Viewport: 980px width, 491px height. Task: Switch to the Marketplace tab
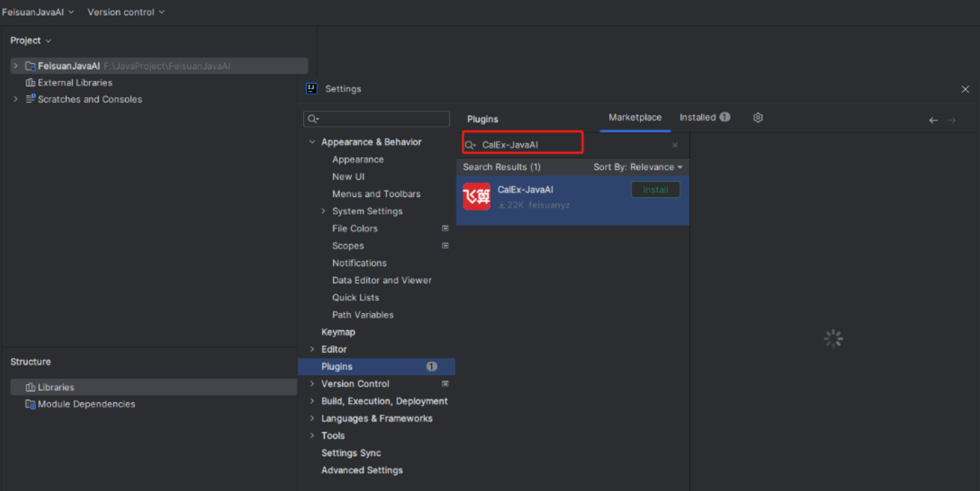click(x=635, y=117)
